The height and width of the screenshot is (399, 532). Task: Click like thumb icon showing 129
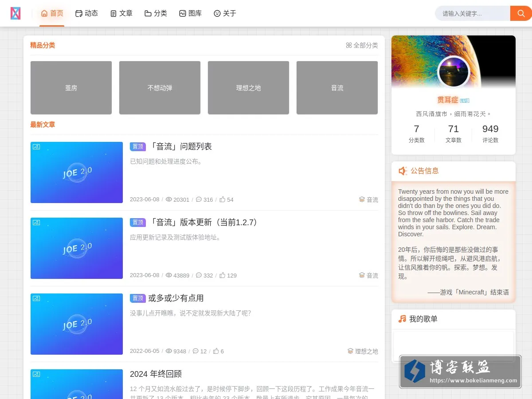click(x=223, y=275)
